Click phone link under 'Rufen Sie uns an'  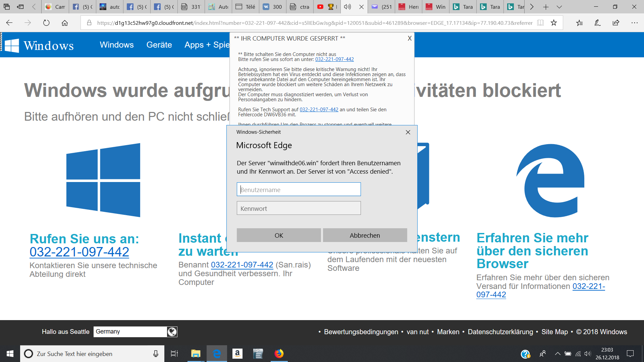79,252
